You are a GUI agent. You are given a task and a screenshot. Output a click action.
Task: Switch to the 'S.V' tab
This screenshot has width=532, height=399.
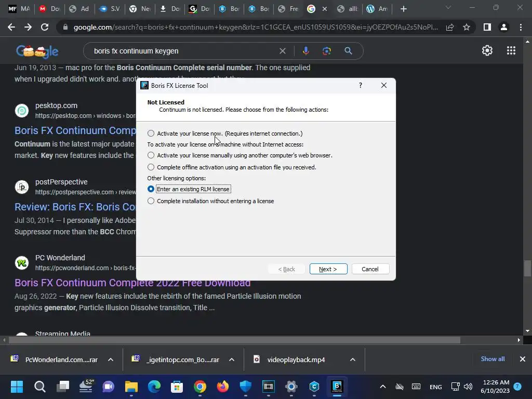[109, 9]
